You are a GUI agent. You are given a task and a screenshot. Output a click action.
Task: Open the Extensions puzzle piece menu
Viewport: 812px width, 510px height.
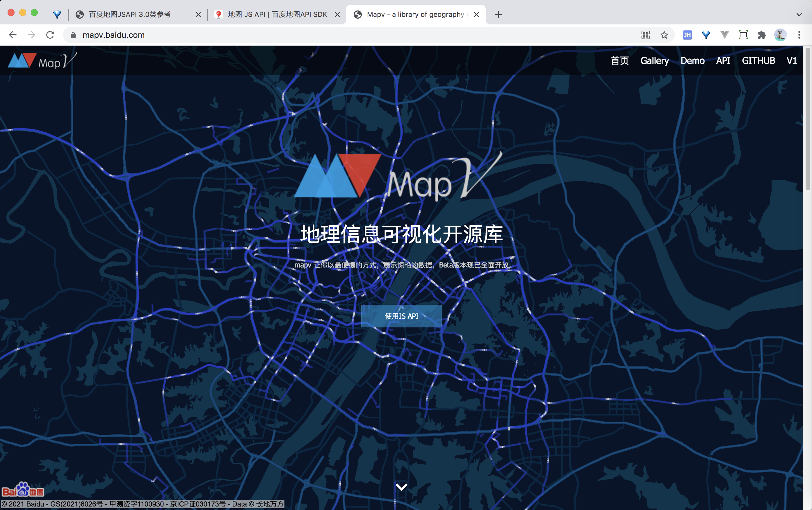point(761,35)
